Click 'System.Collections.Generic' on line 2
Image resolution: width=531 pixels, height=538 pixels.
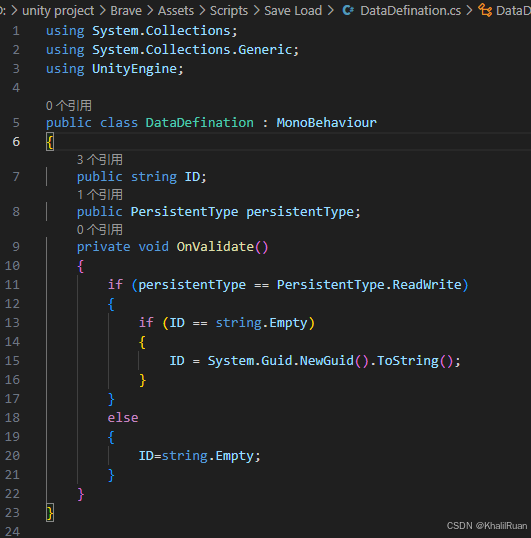point(192,50)
